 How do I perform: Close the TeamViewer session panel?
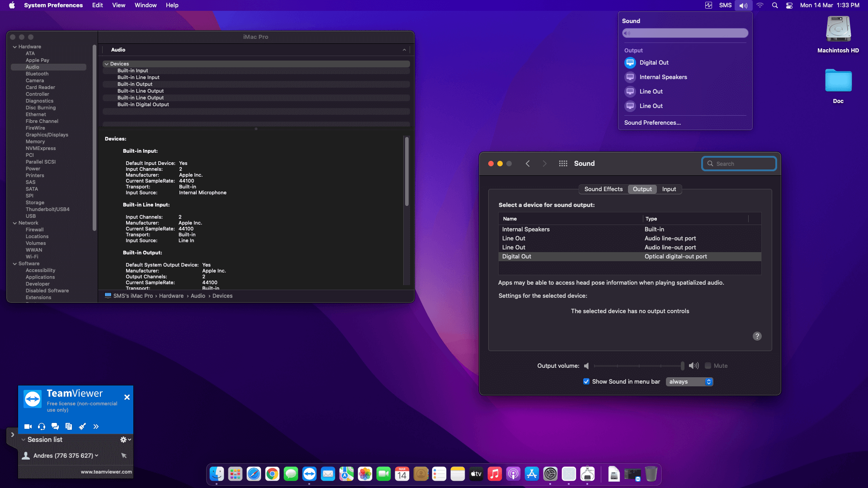point(127,397)
